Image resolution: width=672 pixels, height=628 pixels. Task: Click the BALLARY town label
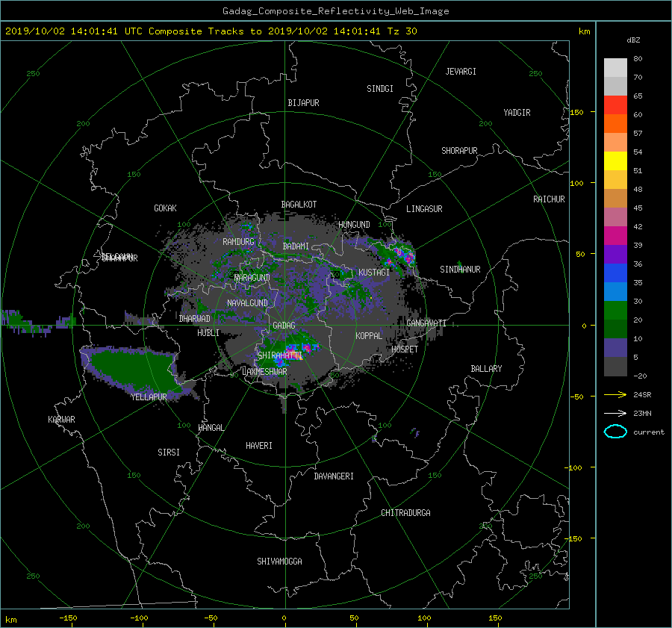(x=486, y=369)
